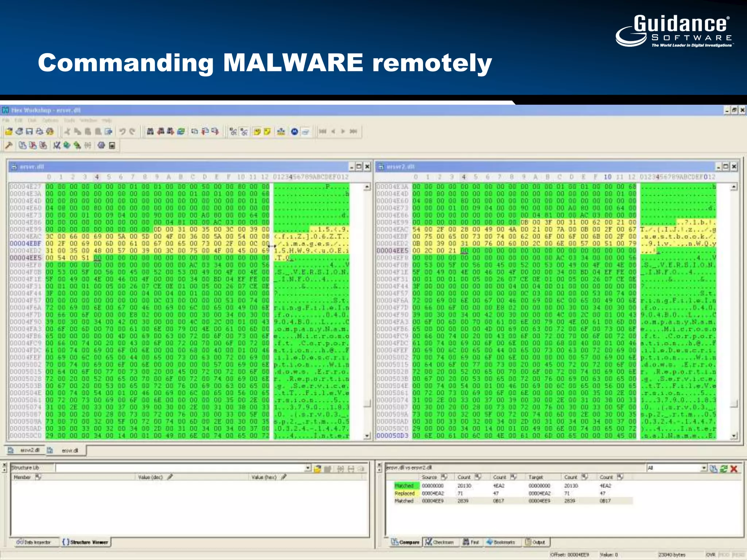Click the red X delete compare results icon

(x=734, y=468)
